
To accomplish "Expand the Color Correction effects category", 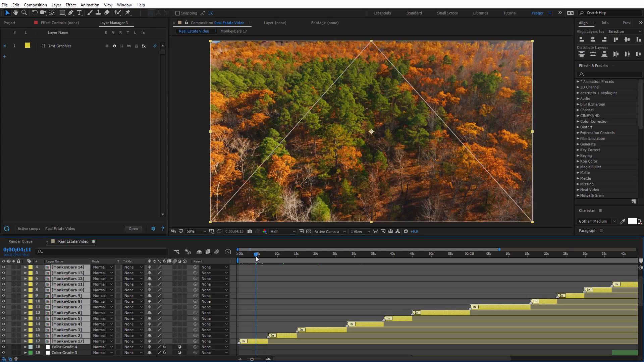I will point(578,121).
